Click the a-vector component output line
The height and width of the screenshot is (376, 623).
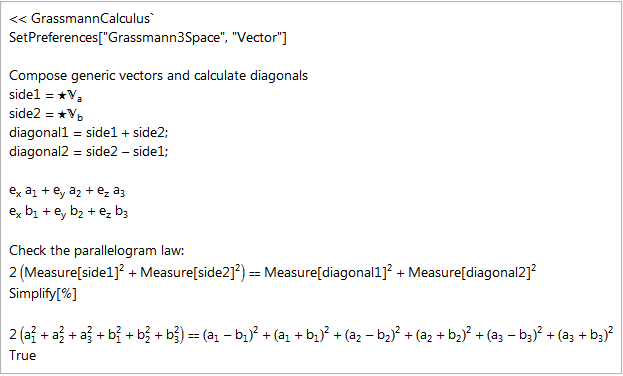coord(67,191)
